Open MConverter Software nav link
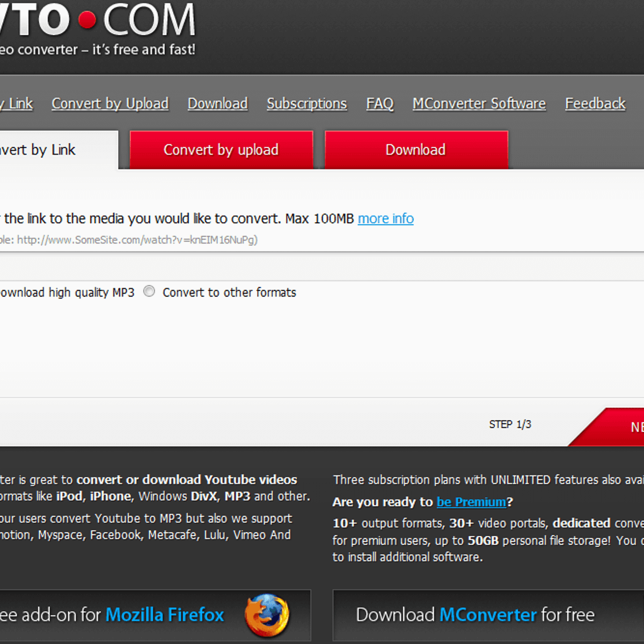This screenshot has height=644, width=644. pos(479,104)
